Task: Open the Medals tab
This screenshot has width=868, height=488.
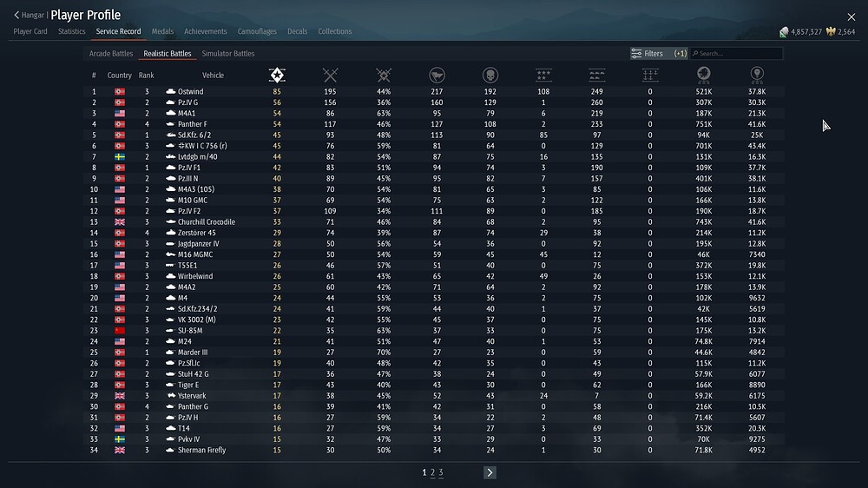Action: 162,32
